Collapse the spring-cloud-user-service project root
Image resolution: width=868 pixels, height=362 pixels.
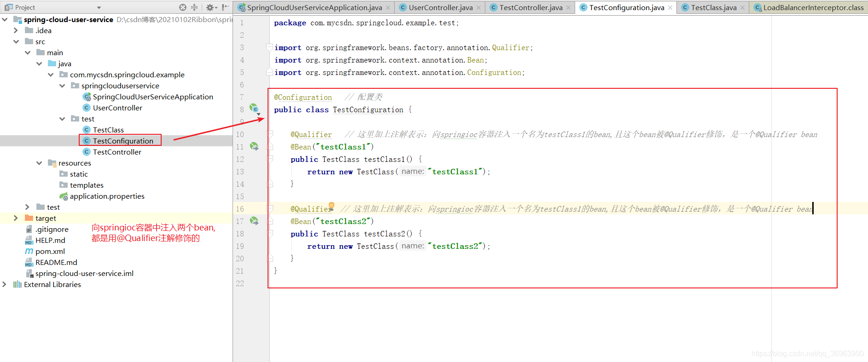point(5,19)
